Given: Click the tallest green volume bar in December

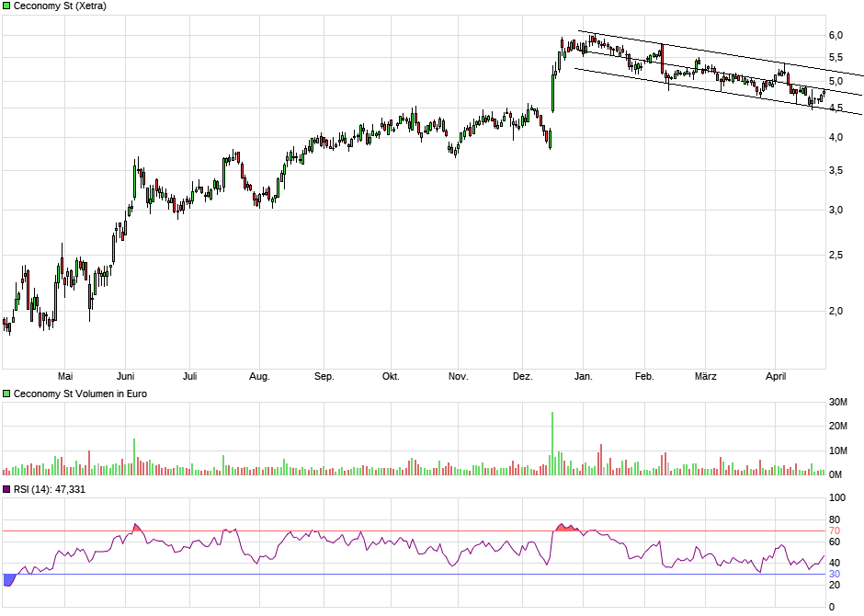Looking at the screenshot, I should click(552, 443).
